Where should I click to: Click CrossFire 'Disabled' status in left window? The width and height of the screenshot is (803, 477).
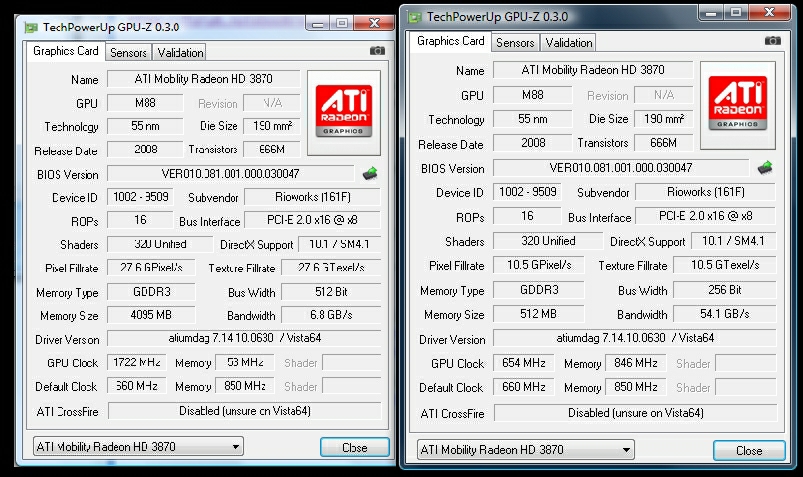(244, 411)
